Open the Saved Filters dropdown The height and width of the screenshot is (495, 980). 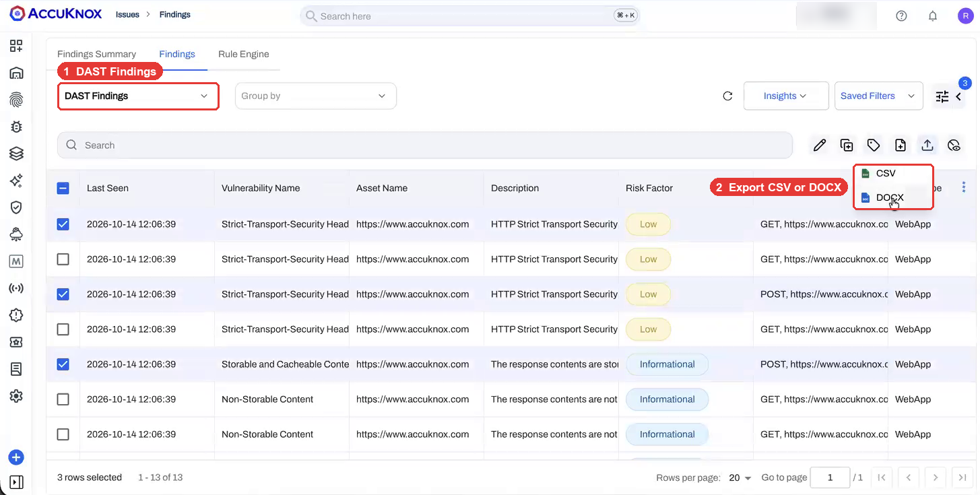coord(878,96)
